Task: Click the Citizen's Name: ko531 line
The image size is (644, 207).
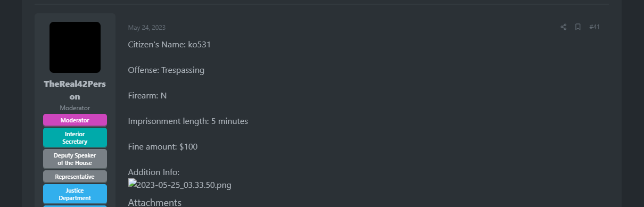Action: [x=170, y=45]
